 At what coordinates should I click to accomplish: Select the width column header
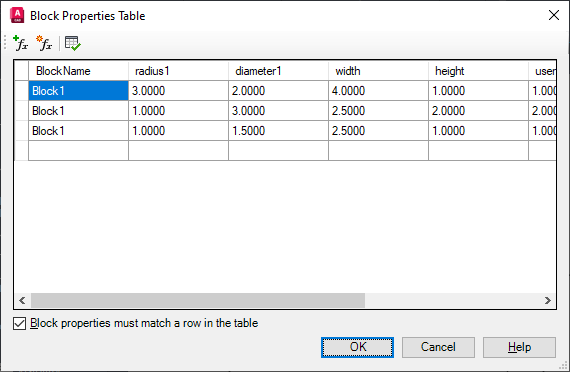point(378,71)
